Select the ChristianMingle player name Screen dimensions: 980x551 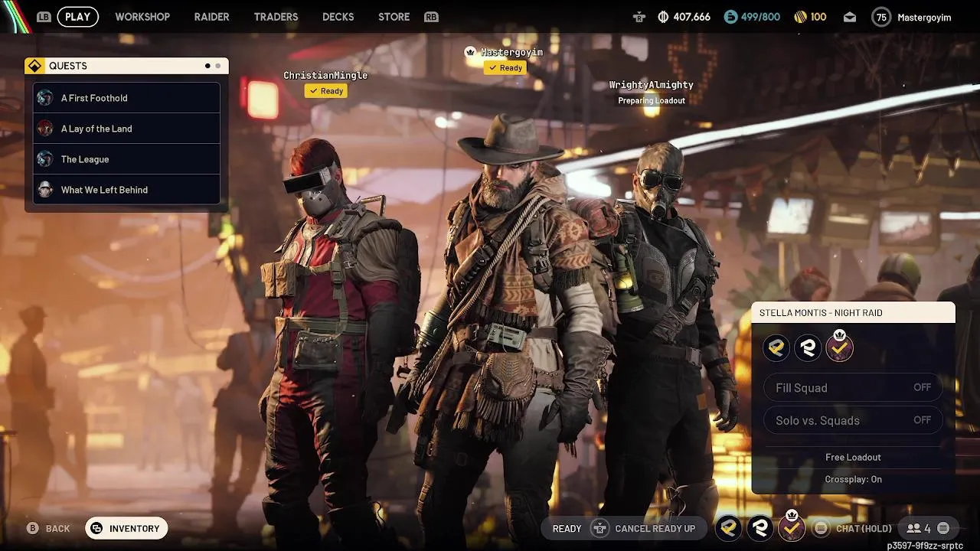pyautogui.click(x=325, y=75)
